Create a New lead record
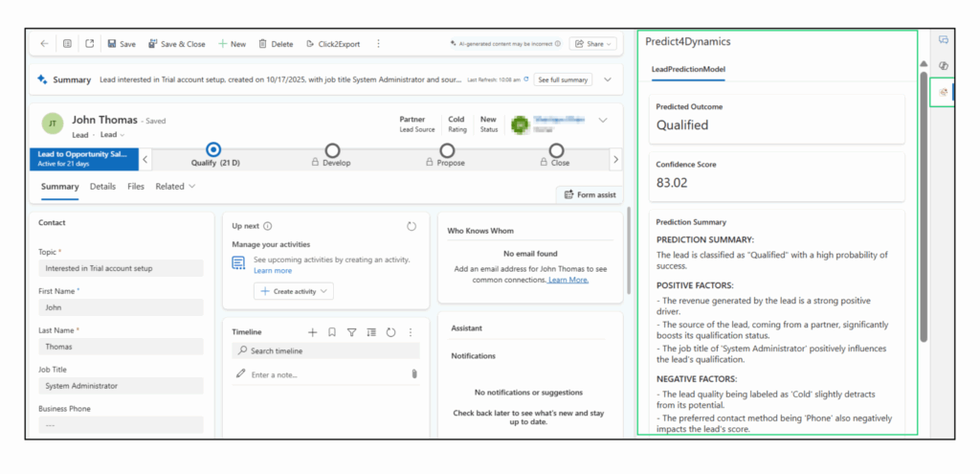980x474 pixels. (x=232, y=44)
